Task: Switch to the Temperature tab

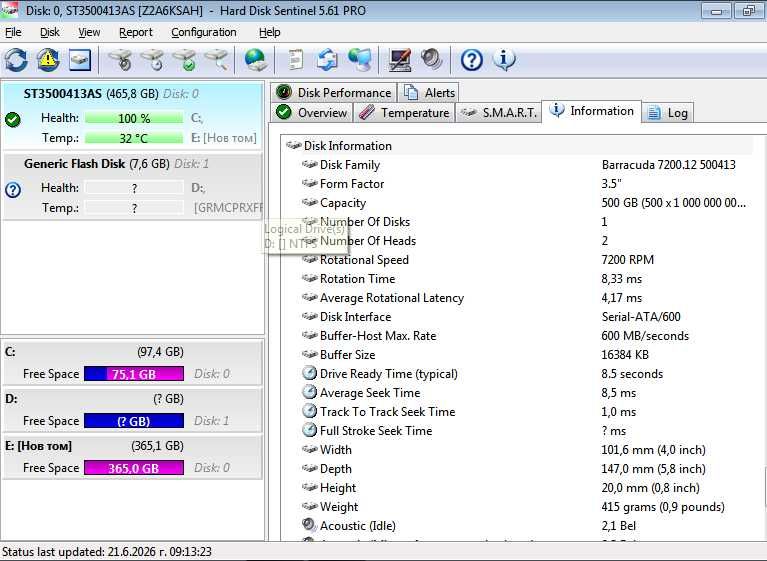Action: click(x=404, y=112)
